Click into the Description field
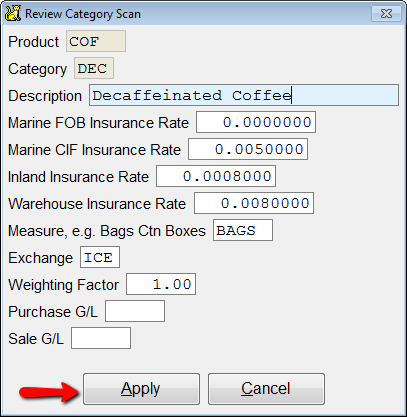This screenshot has height=417, width=407. (244, 95)
